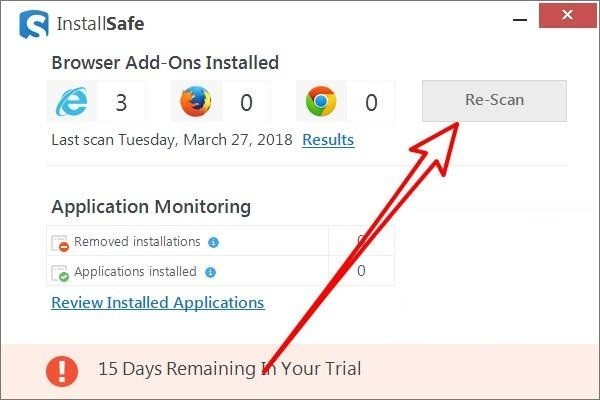
Task: Click the Removed installations label
Action: [137, 242]
